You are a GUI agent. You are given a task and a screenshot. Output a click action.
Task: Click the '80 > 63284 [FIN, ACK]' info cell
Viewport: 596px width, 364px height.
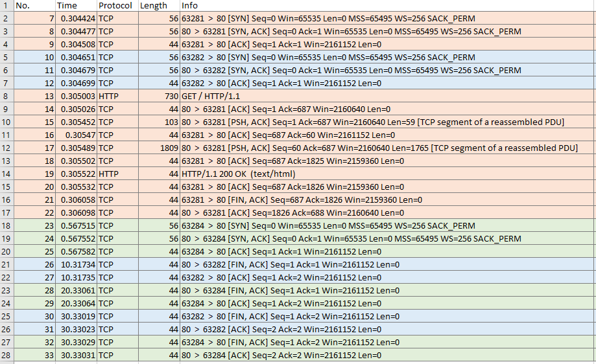coord(388,290)
